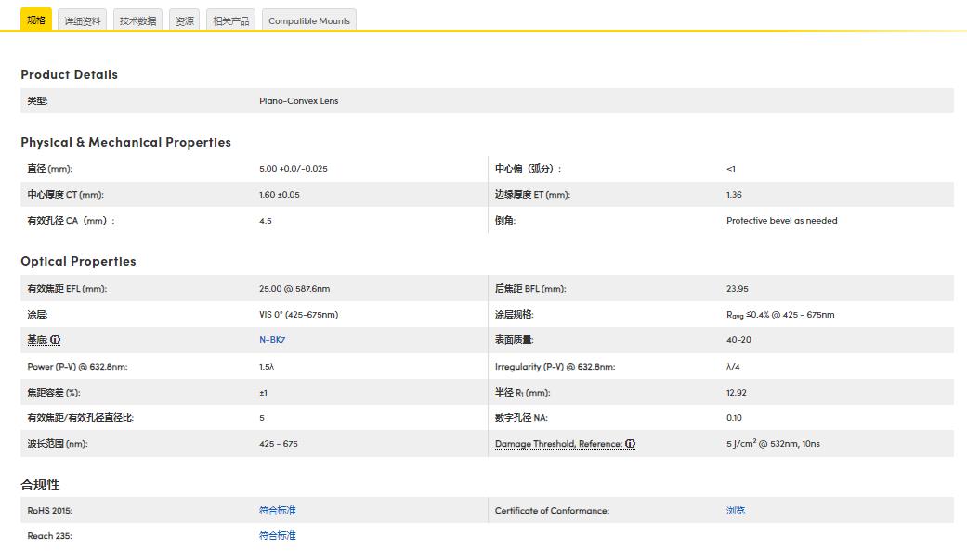Open the 技术数据 tab
Viewport: 967px width, 560px height.
click(137, 20)
